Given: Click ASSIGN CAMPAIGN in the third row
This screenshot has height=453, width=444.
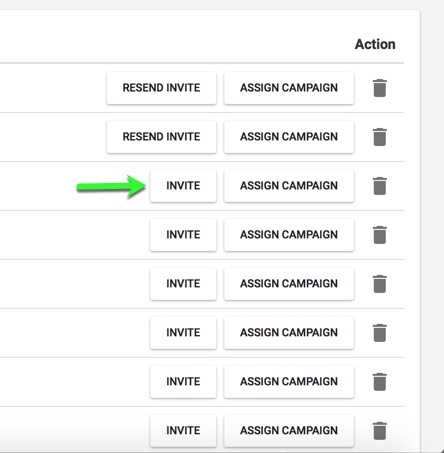Looking at the screenshot, I should 289,186.
